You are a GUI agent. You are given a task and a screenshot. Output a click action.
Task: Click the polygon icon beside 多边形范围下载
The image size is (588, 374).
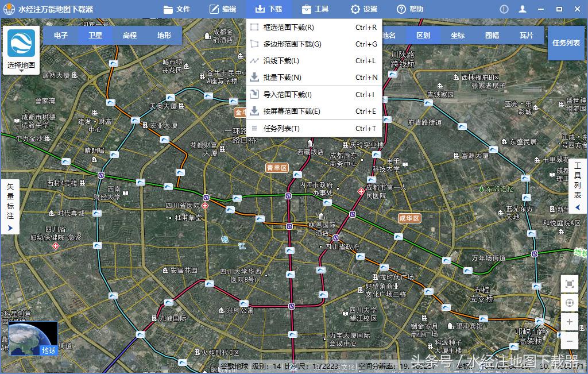click(x=254, y=44)
